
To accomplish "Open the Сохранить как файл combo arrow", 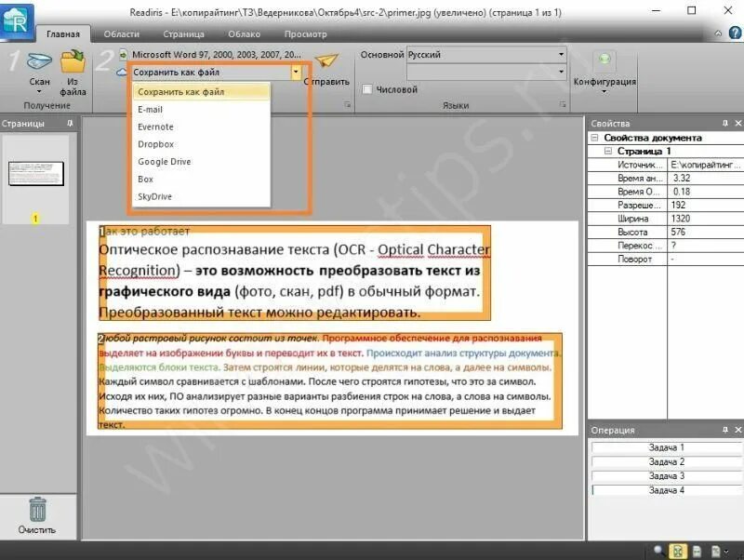I will [296, 73].
